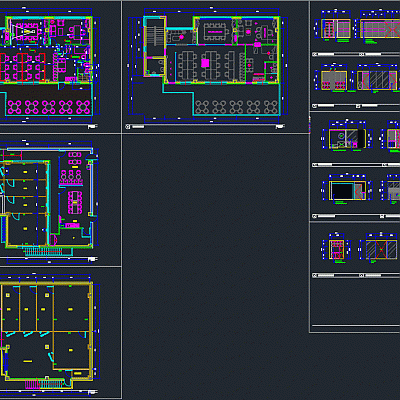400x400 pixels.
Task: Select the leftmost magenta round table cluster
Action: (x=14, y=107)
